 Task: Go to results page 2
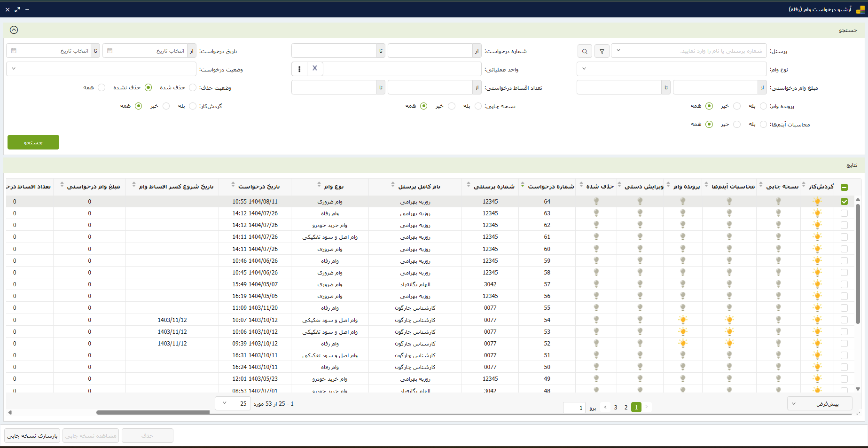coord(626,408)
